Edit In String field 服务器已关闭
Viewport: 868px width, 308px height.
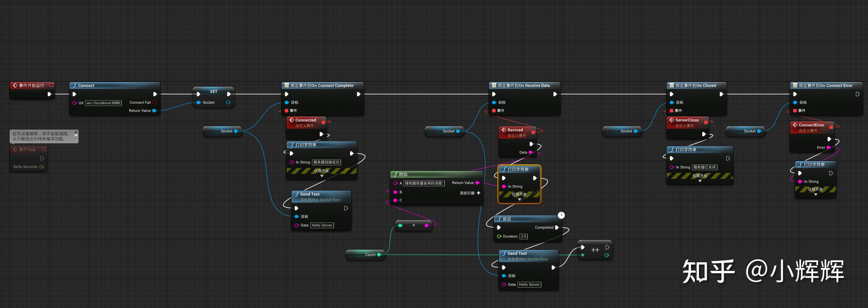(x=705, y=167)
